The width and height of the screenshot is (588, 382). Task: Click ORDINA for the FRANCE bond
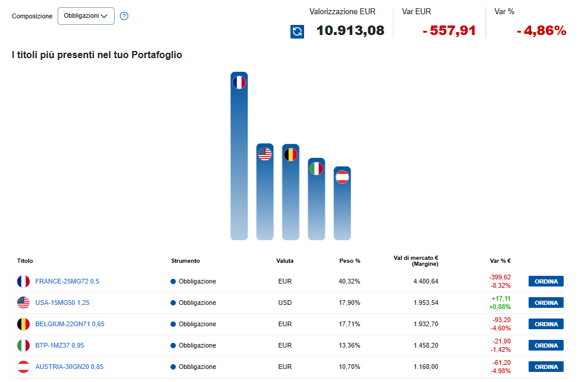(546, 281)
